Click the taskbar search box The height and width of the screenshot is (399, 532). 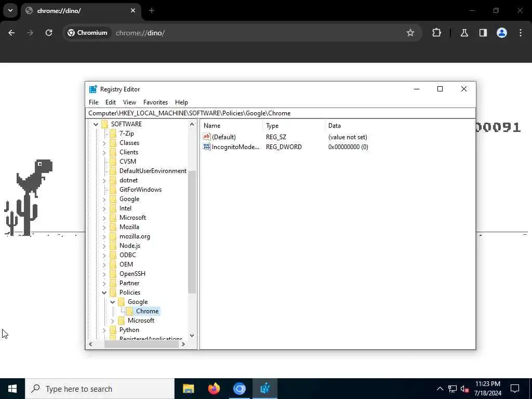pyautogui.click(x=100, y=389)
